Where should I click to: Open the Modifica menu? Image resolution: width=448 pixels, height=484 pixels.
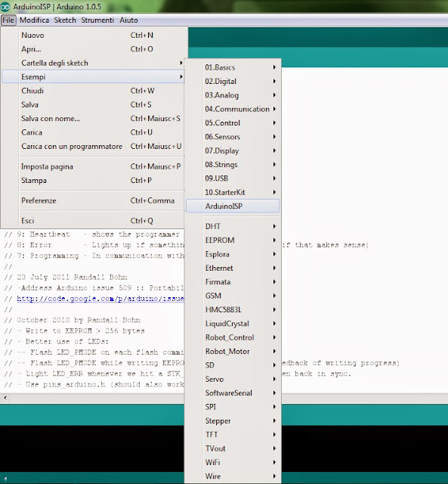(x=34, y=20)
